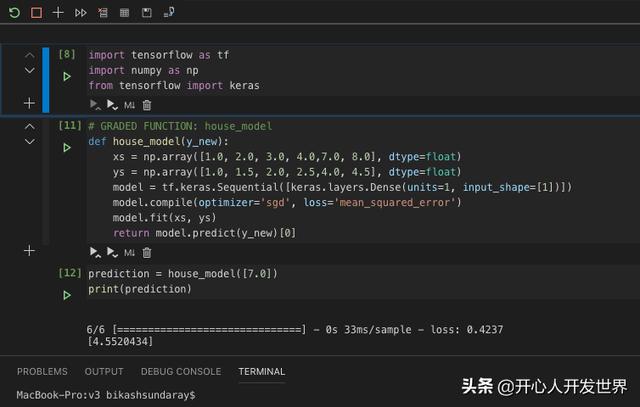
Task: Move cell [11] down with the chevron
Action: [29, 142]
